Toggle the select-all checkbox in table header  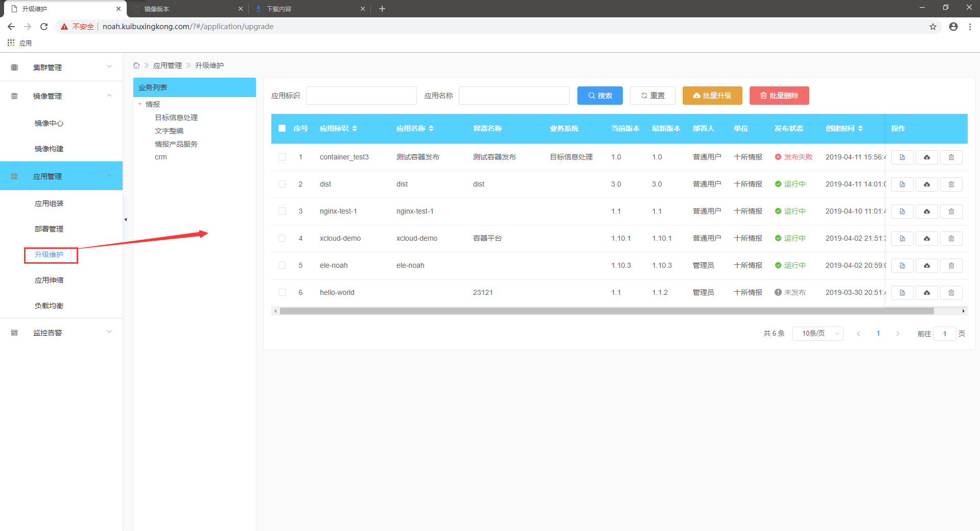pyautogui.click(x=282, y=128)
